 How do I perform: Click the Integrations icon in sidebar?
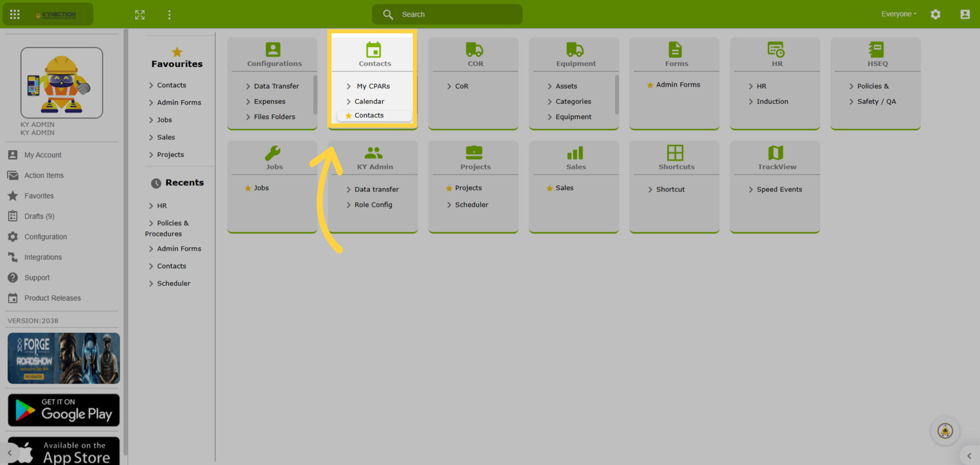[13, 257]
